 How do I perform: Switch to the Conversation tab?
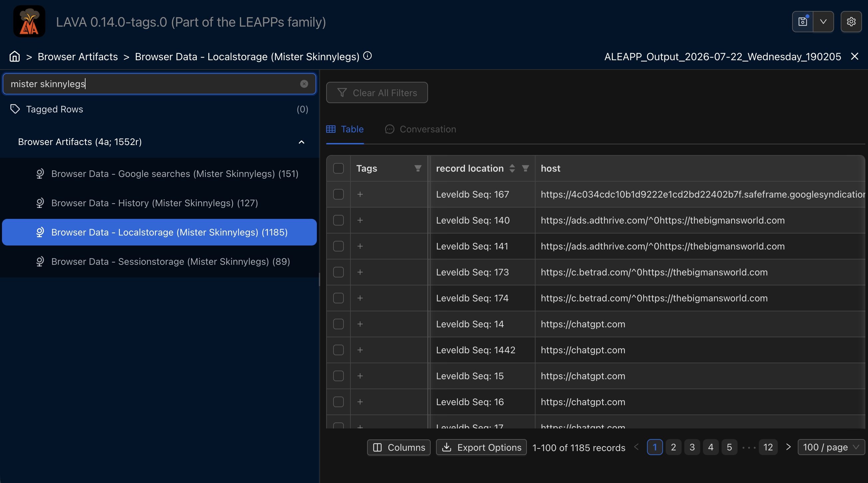pos(420,129)
